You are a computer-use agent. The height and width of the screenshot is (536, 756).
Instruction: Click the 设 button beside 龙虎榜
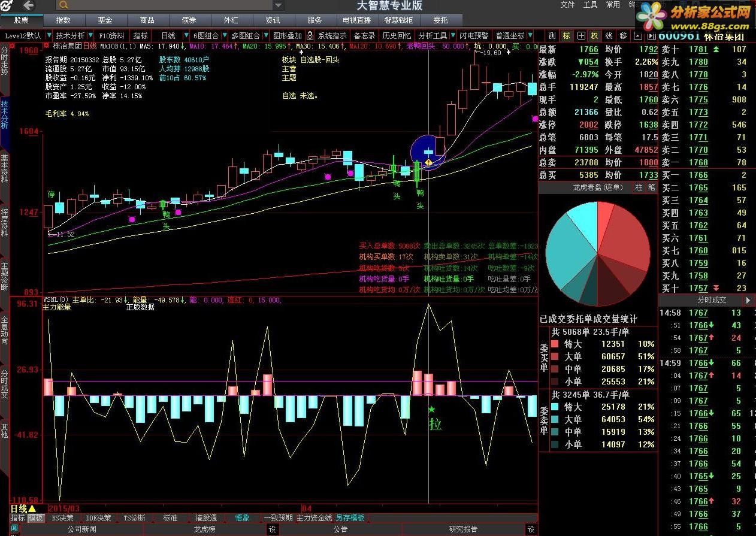tap(273, 529)
